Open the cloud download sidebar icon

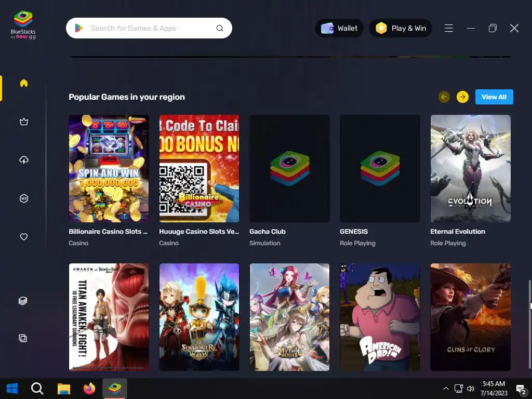(24, 160)
